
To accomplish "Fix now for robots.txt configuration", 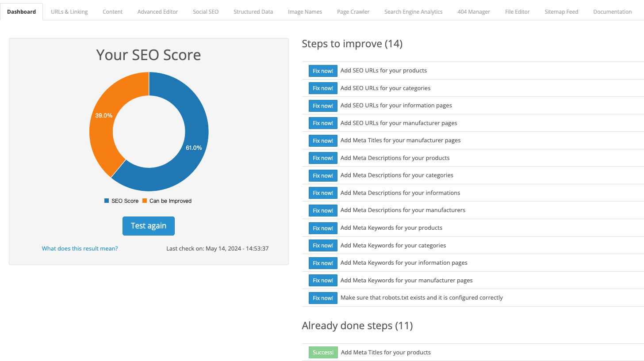I will [x=323, y=298].
